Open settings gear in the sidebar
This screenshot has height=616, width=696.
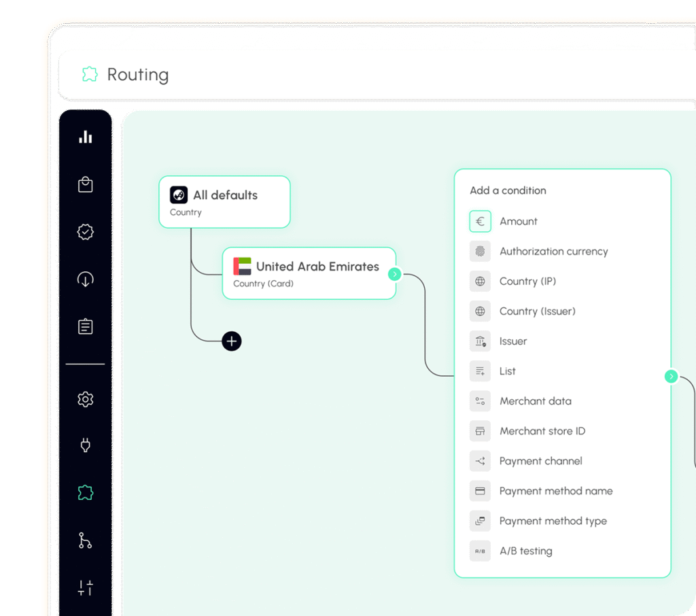pyautogui.click(x=85, y=399)
